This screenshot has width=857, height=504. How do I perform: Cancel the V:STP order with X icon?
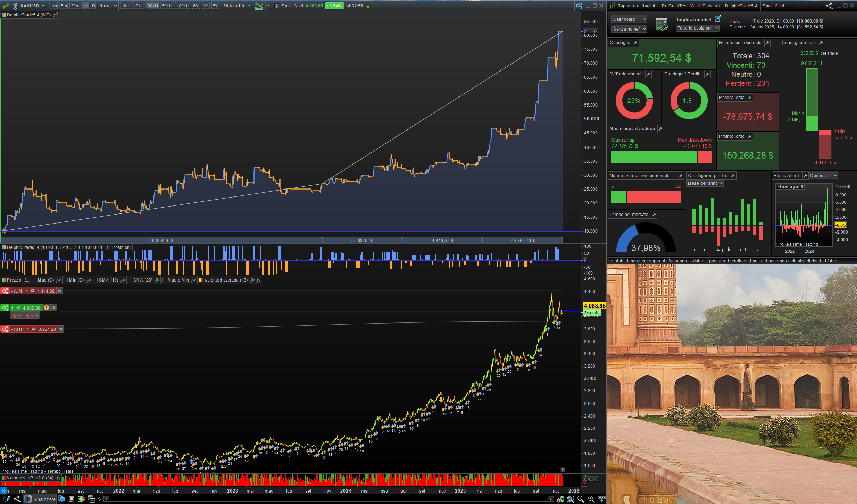coord(61,329)
